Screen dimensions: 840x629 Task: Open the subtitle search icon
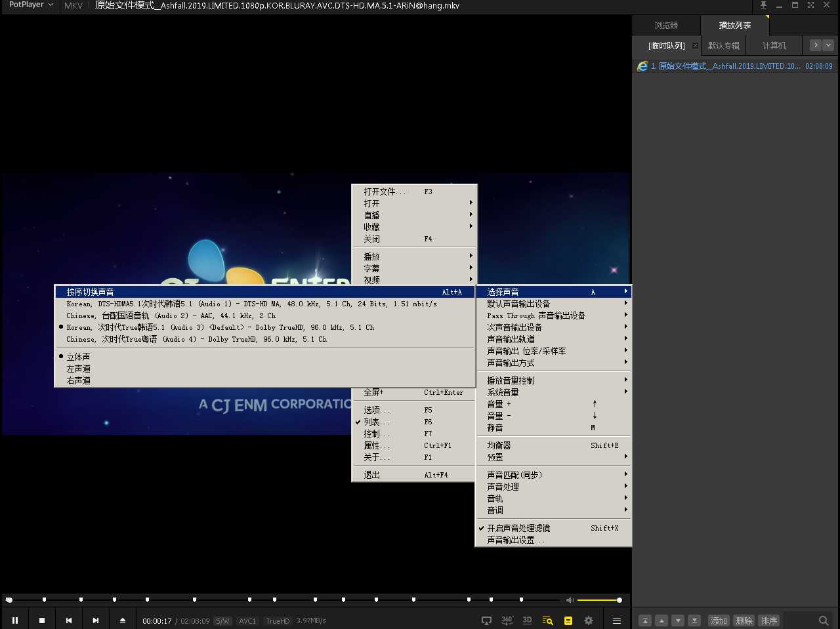tap(547, 620)
